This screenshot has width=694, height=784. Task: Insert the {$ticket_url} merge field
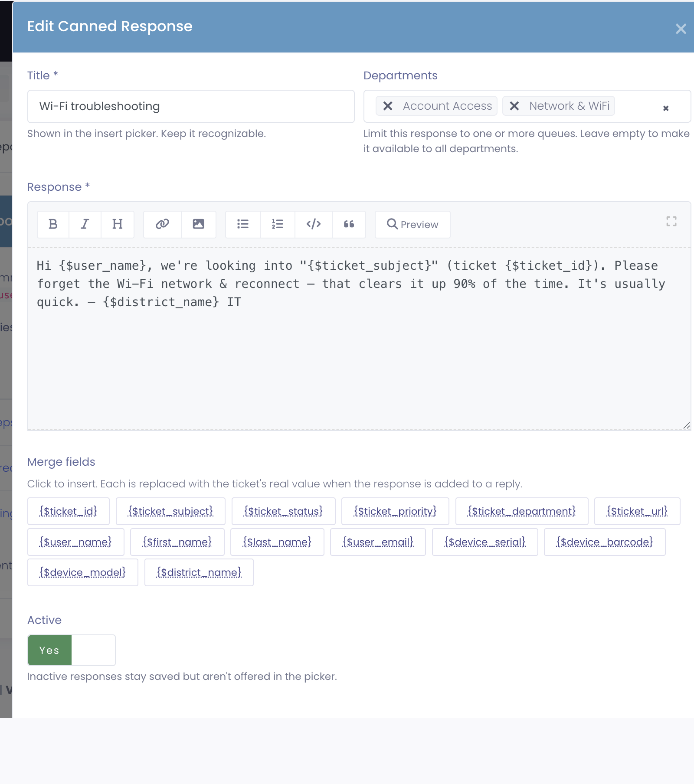tap(637, 511)
